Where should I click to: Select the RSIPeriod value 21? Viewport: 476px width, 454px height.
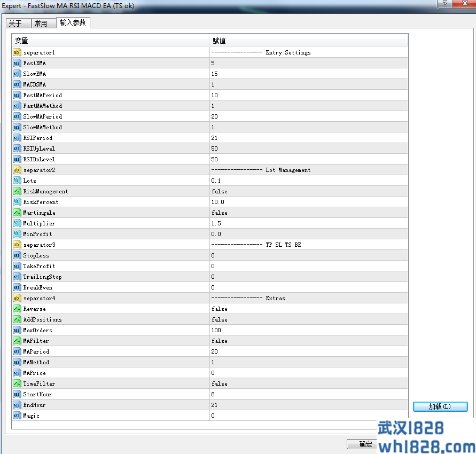[x=214, y=138]
